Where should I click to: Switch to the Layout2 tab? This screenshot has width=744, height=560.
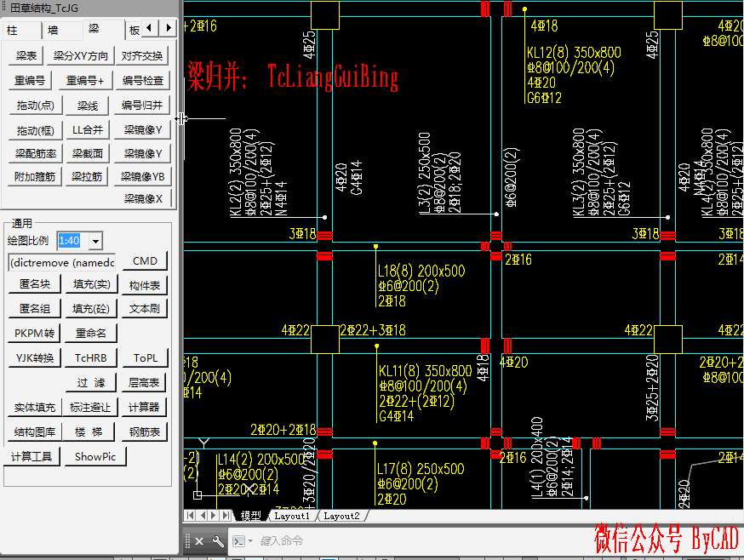[341, 516]
